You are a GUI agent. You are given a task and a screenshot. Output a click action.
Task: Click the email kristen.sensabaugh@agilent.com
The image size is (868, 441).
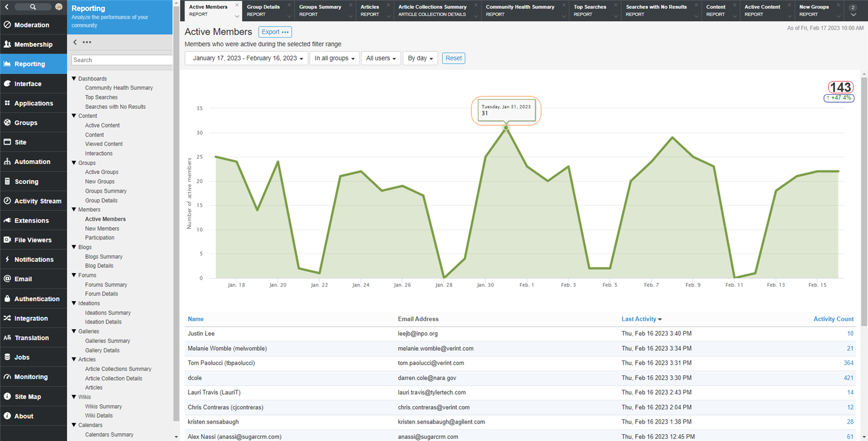(441, 422)
